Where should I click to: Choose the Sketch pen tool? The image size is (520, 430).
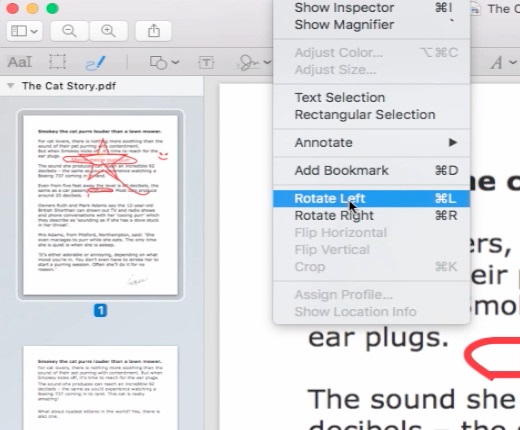(x=95, y=63)
